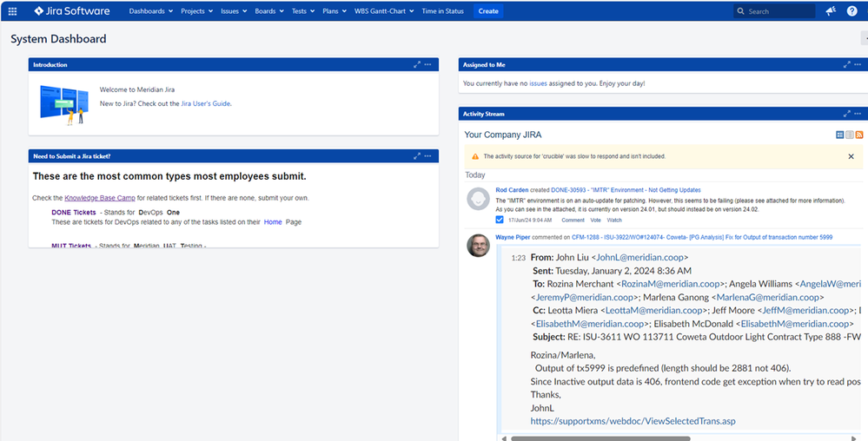
Task: Click the LeottaM@meridian.coop email link
Action: click(653, 311)
